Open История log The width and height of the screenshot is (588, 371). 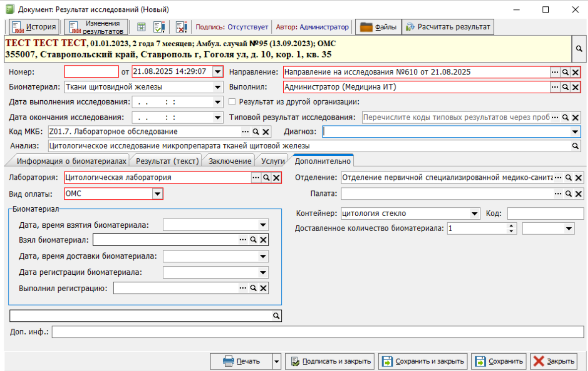coord(34,27)
